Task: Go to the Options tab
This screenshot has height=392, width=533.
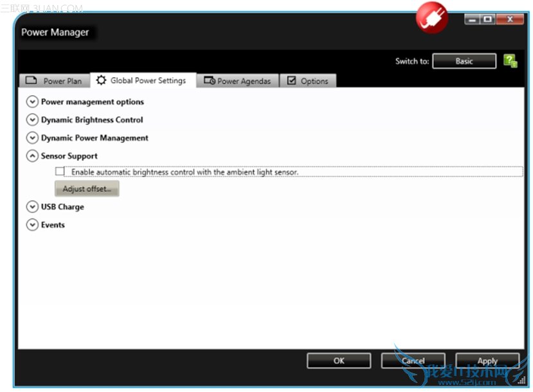Action: (x=308, y=81)
